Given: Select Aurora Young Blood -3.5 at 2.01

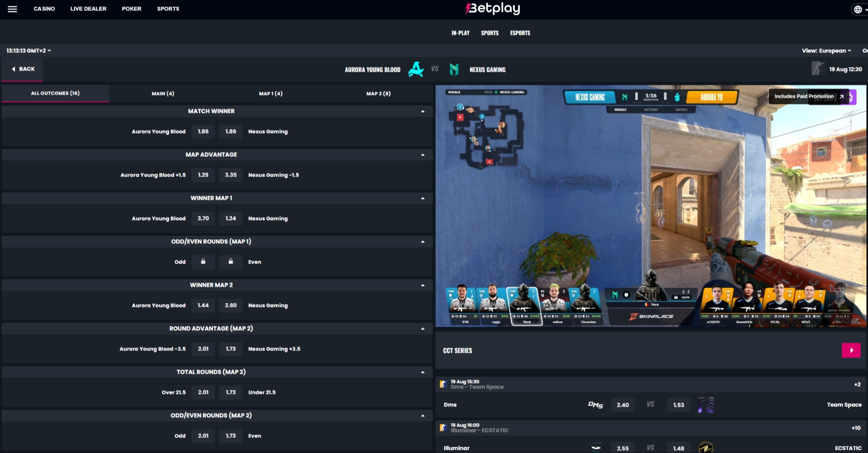Looking at the screenshot, I should point(203,349).
